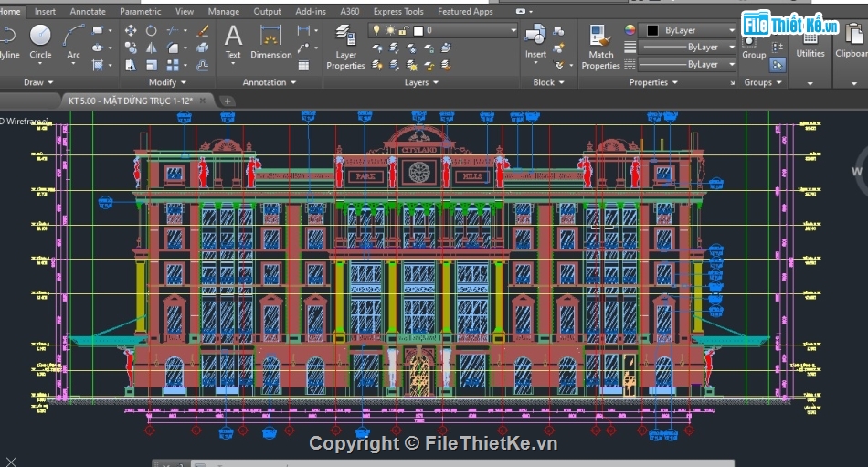The width and height of the screenshot is (868, 467).
Task: Toggle layer 0 lock padlock
Action: [404, 30]
